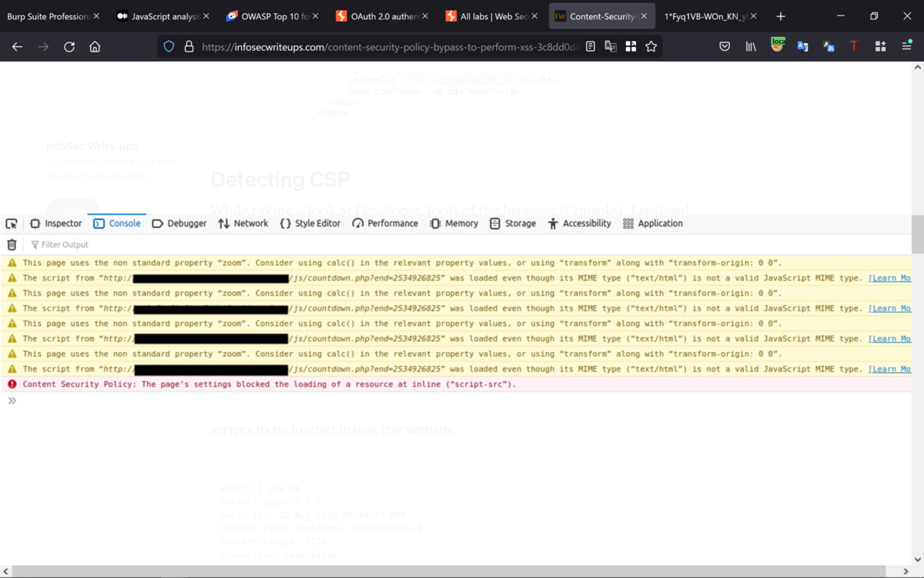Close the Burp Suite Professional tab
This screenshot has width=924, height=578.
95,16
